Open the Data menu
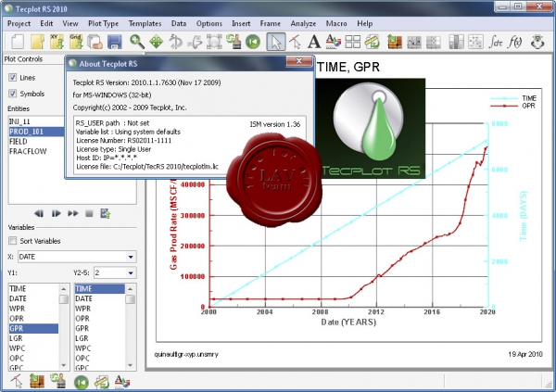Viewport: 556px width, 392px height. pos(179,24)
